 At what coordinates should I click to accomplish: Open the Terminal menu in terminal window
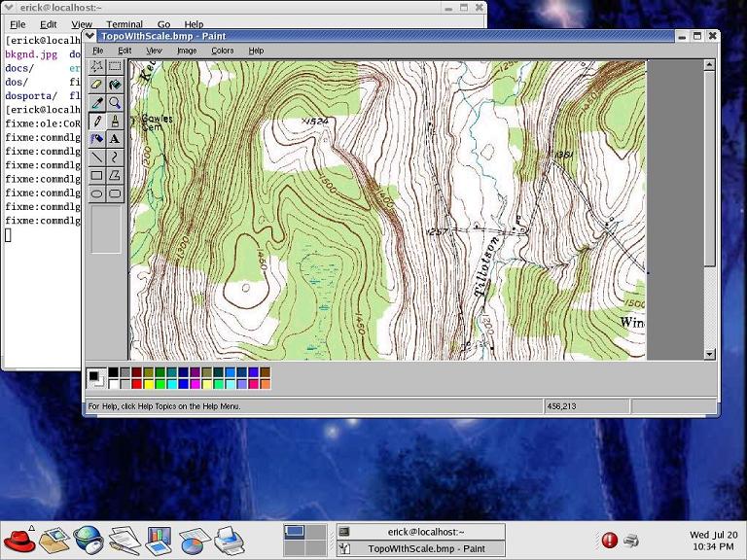tap(124, 24)
